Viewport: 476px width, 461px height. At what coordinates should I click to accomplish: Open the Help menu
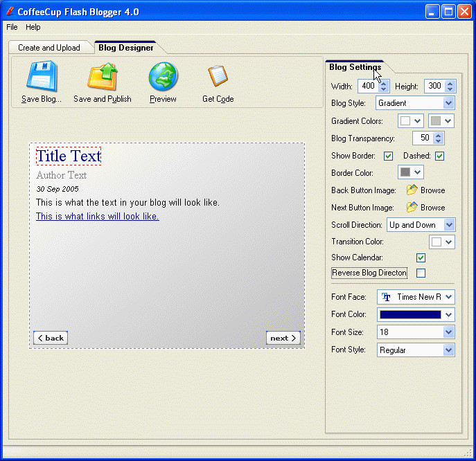[33, 27]
